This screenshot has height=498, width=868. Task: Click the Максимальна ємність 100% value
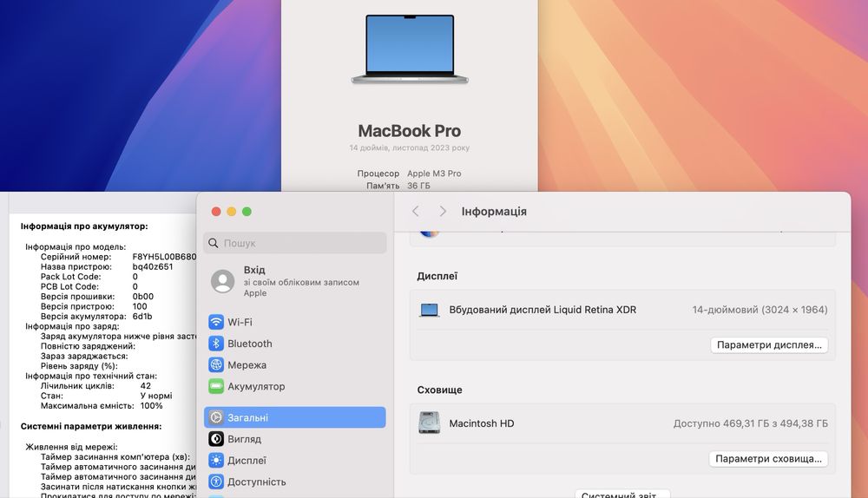coord(151,405)
